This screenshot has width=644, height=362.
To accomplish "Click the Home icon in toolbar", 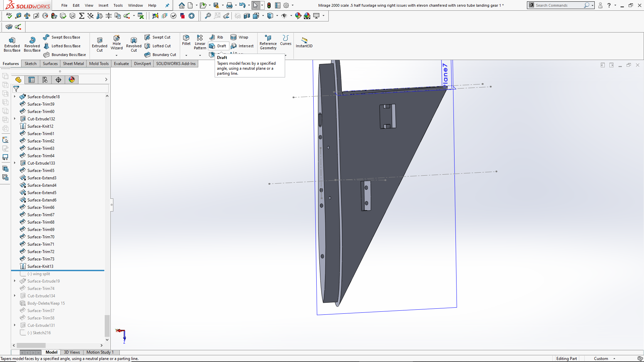I will click(x=181, y=5).
